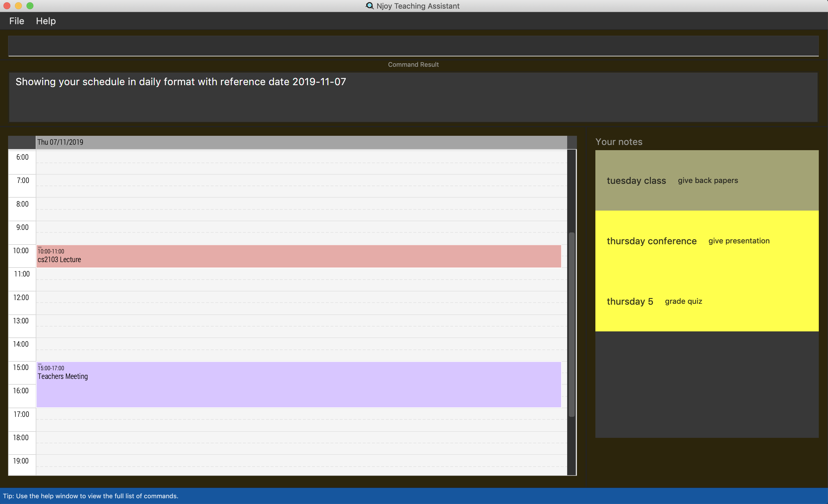Open the Help menu
The image size is (828, 504).
pyautogui.click(x=46, y=21)
